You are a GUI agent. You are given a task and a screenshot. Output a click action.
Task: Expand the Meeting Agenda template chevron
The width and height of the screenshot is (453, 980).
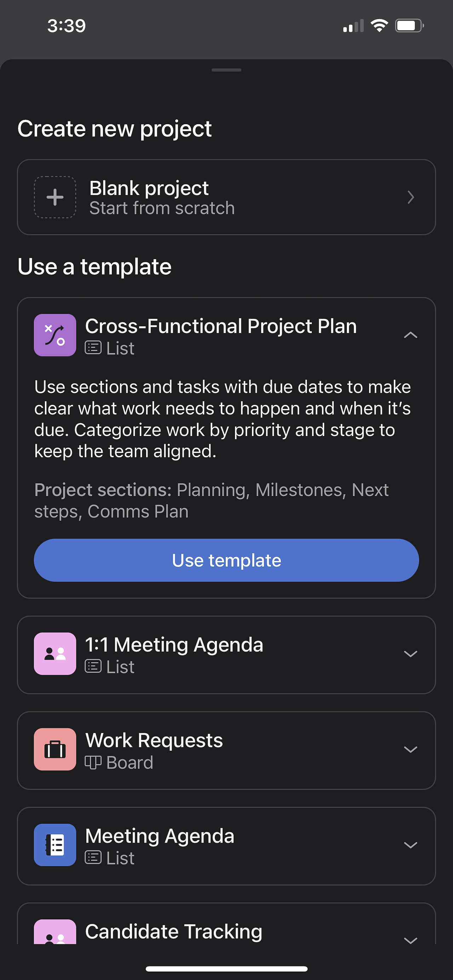pos(411,845)
